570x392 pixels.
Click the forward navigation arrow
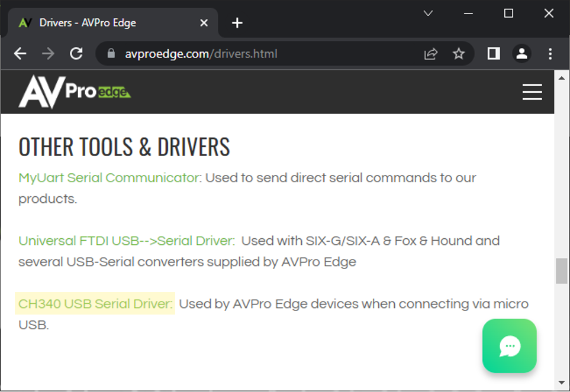48,54
